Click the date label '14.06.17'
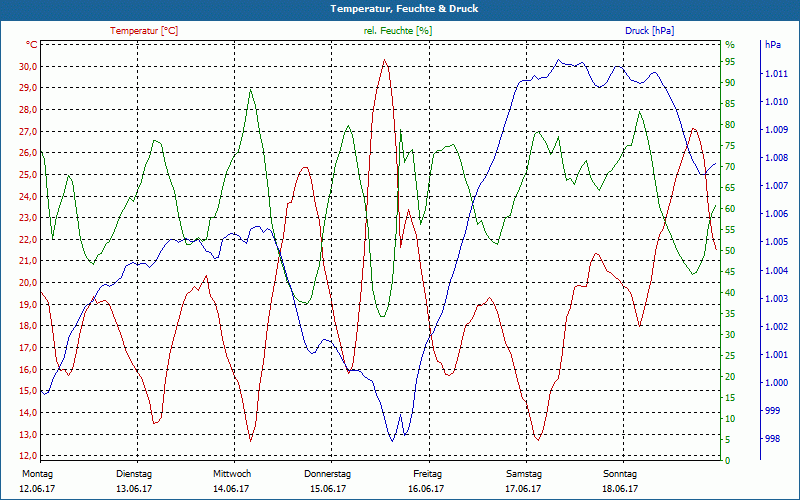This screenshot has width=800, height=500. click(231, 489)
